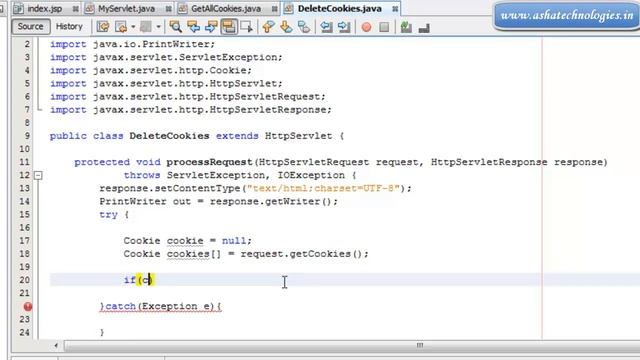Viewport: 640px width, 360px height.
Task: Click Shift Line Right icon
Action: pos(344,27)
